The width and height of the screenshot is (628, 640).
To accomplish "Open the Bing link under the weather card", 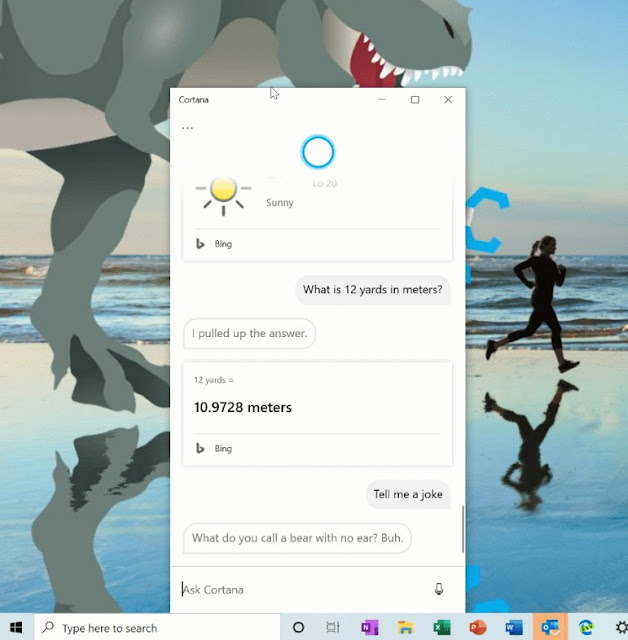I will [223, 244].
